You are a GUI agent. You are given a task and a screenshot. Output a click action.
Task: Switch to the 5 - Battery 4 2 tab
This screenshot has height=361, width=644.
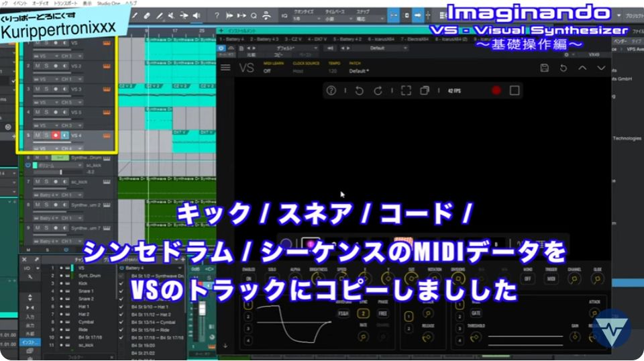347,40
